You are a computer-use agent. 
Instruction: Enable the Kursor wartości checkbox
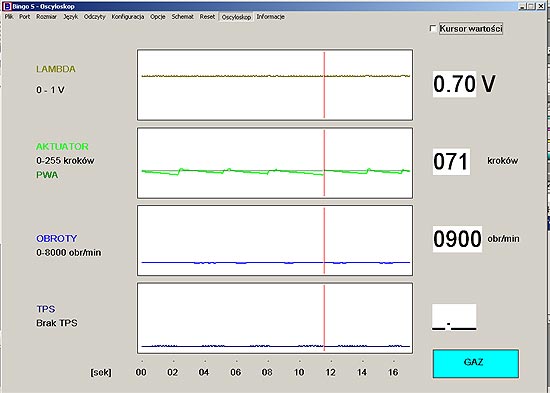point(433,28)
